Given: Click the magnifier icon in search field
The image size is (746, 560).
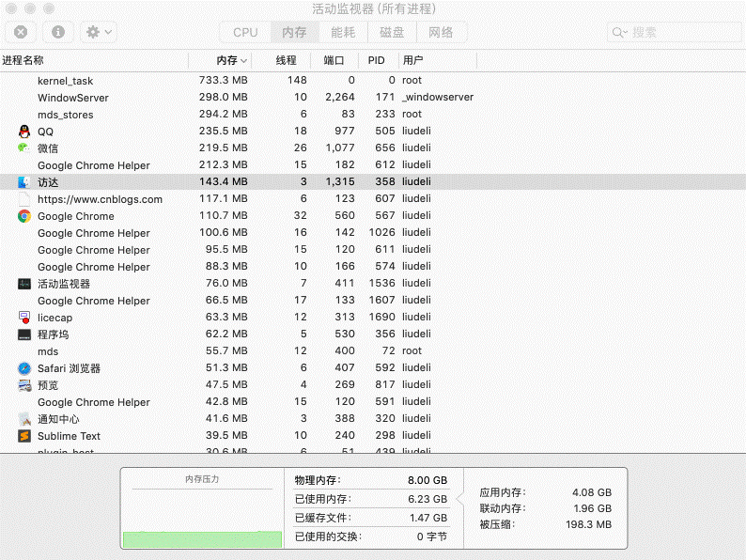Looking at the screenshot, I should [619, 32].
